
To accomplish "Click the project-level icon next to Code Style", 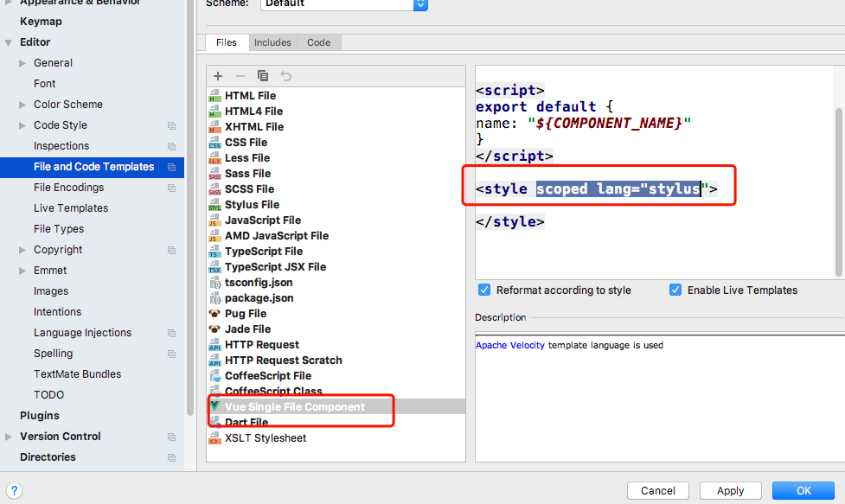I will pos(171,125).
